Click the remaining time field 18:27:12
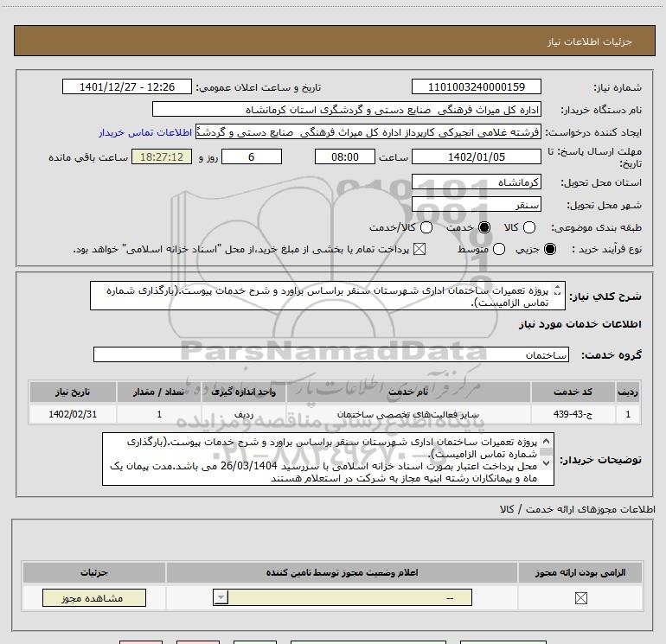 pos(162,156)
